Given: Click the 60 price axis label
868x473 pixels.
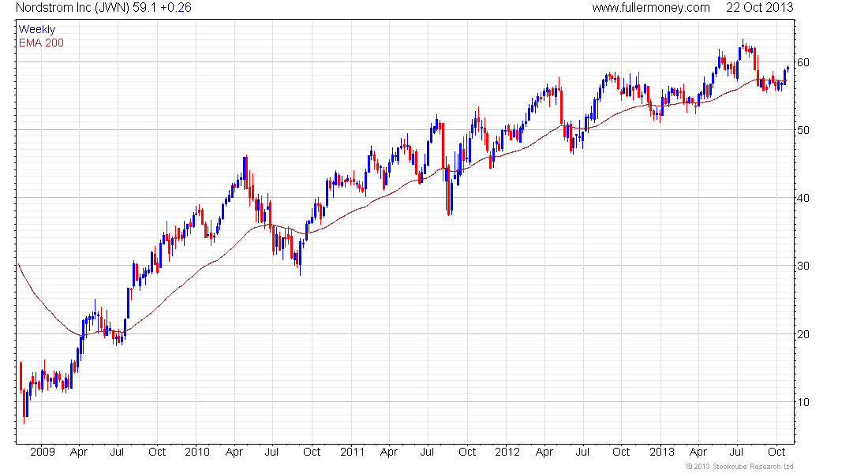Looking at the screenshot, I should tap(803, 62).
